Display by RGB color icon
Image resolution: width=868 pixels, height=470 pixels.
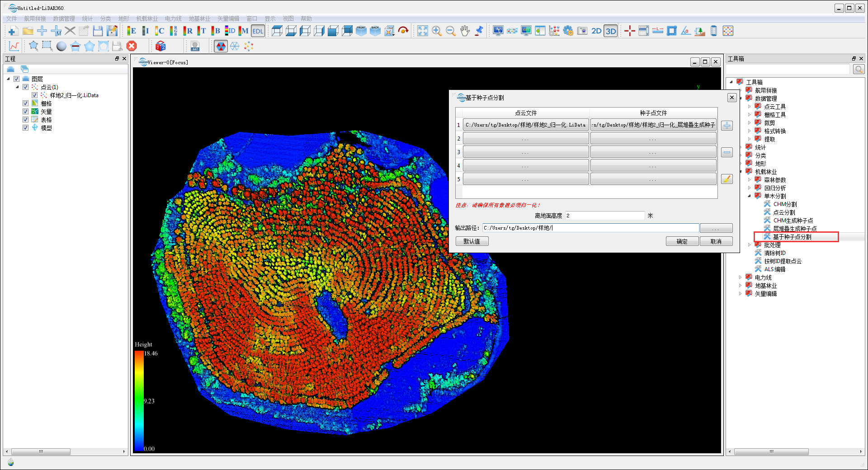[174, 31]
